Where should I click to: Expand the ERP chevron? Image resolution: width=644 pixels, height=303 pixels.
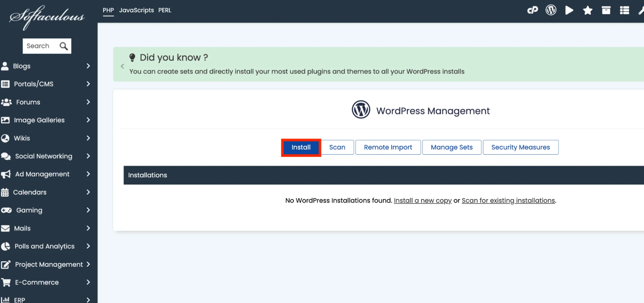(x=88, y=300)
